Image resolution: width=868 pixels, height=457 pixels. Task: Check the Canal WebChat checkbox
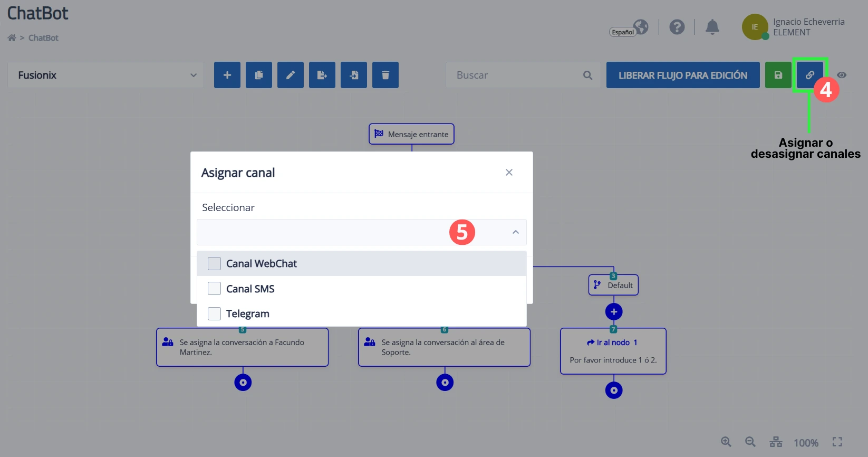(x=214, y=263)
